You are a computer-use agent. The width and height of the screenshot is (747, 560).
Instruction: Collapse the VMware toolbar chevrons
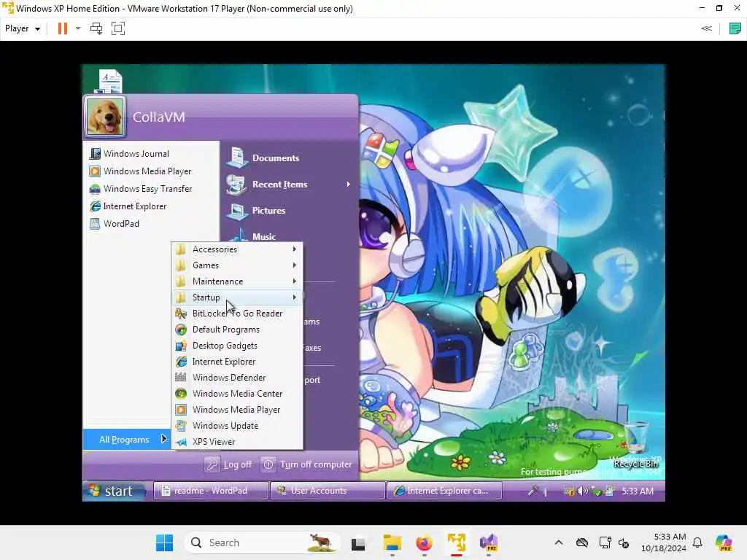coord(706,28)
